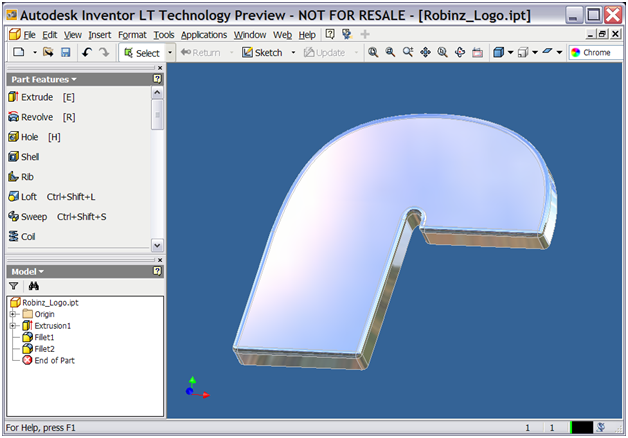Viewport: 628px width, 438px height.
Task: Click the Zoom All icon
Action: [x=373, y=52]
